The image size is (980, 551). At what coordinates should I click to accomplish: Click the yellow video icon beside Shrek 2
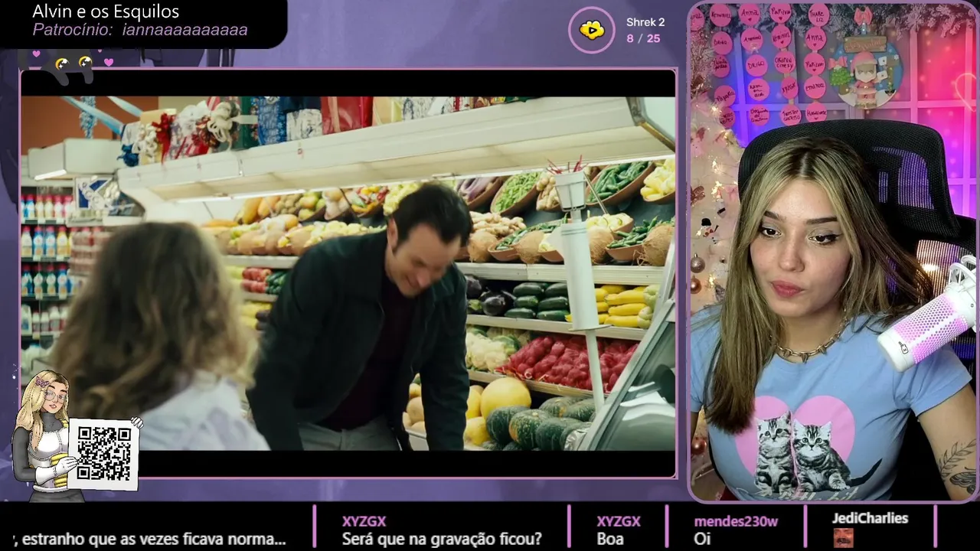click(591, 31)
